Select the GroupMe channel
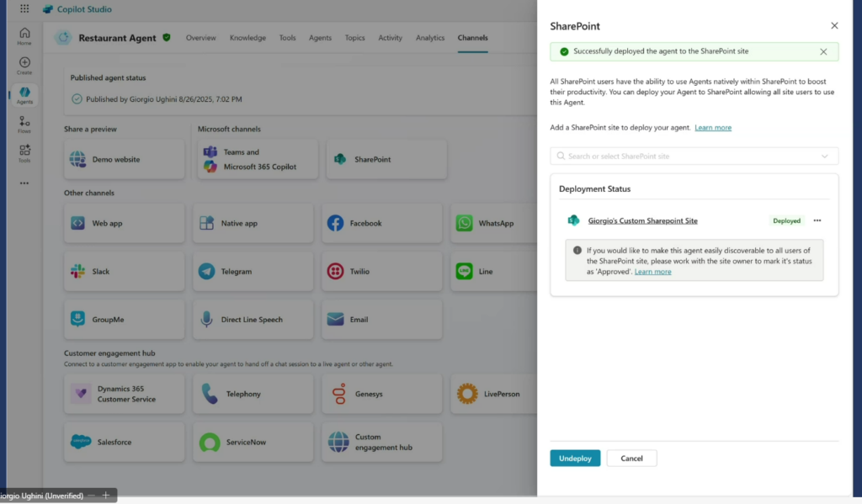 point(125,320)
